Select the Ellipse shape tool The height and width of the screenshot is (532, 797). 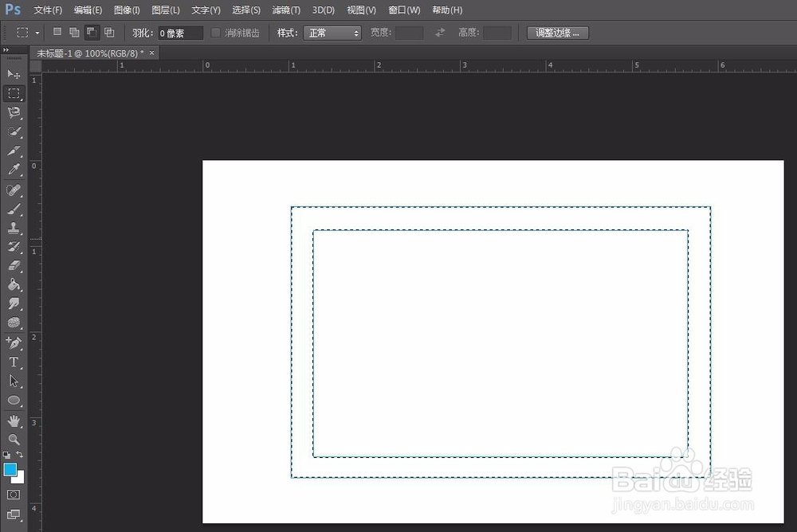(x=14, y=401)
